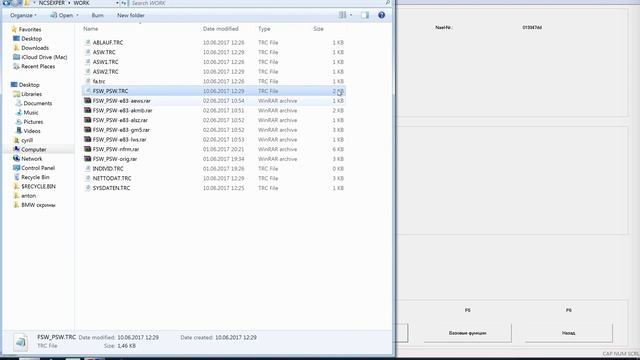Open Desktop under Favorites
This screenshot has width=640, height=360.
tap(31, 39)
